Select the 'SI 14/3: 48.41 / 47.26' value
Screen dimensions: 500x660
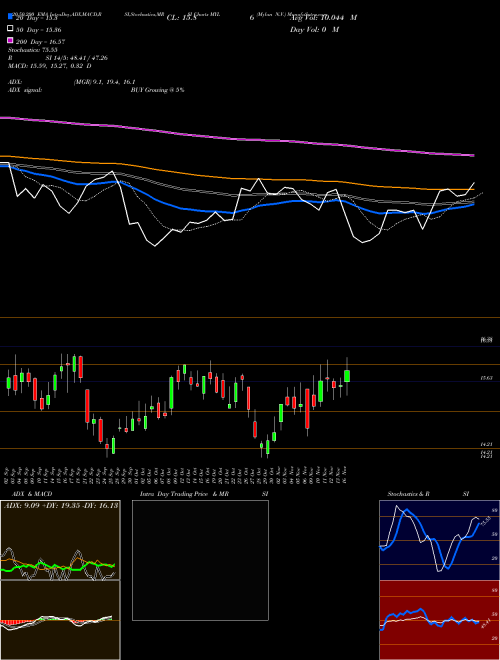pos(77,58)
